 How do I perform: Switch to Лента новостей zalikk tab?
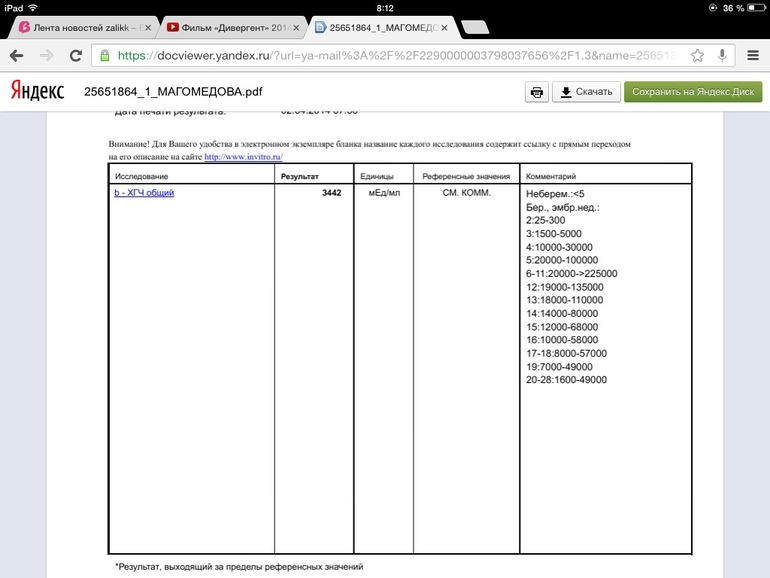(x=81, y=28)
